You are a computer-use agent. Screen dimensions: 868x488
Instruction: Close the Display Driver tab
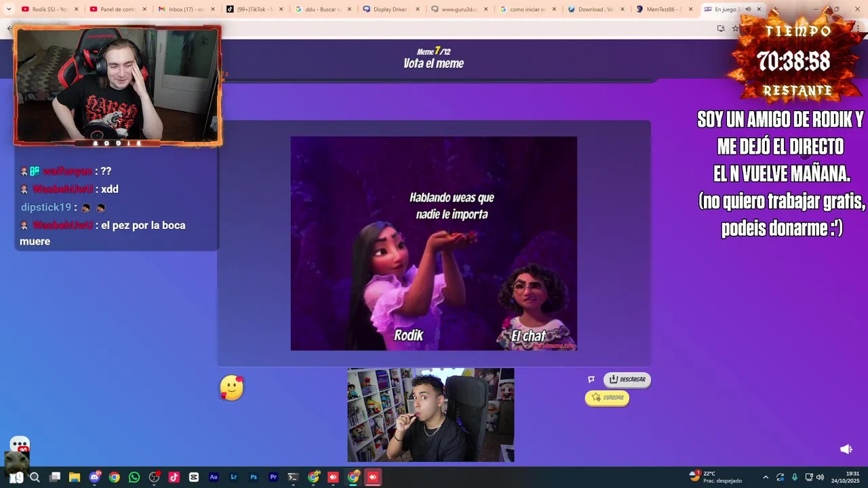point(417,9)
